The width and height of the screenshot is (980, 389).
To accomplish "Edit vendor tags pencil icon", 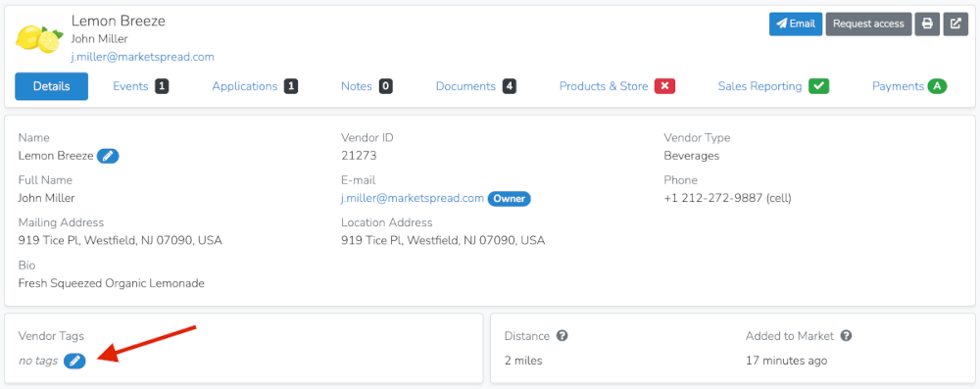I will point(74,361).
